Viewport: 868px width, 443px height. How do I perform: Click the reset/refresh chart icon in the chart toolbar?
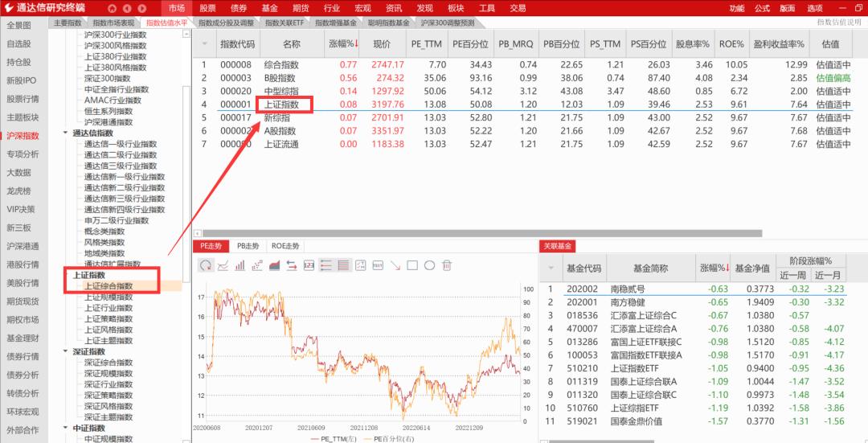click(206, 266)
